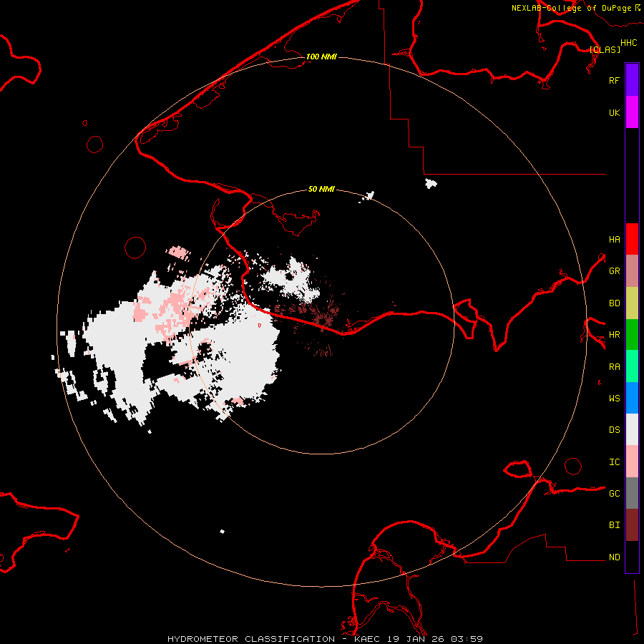Select the GR graupel color swatch
Viewport: 644px width, 644px height.
click(x=632, y=271)
